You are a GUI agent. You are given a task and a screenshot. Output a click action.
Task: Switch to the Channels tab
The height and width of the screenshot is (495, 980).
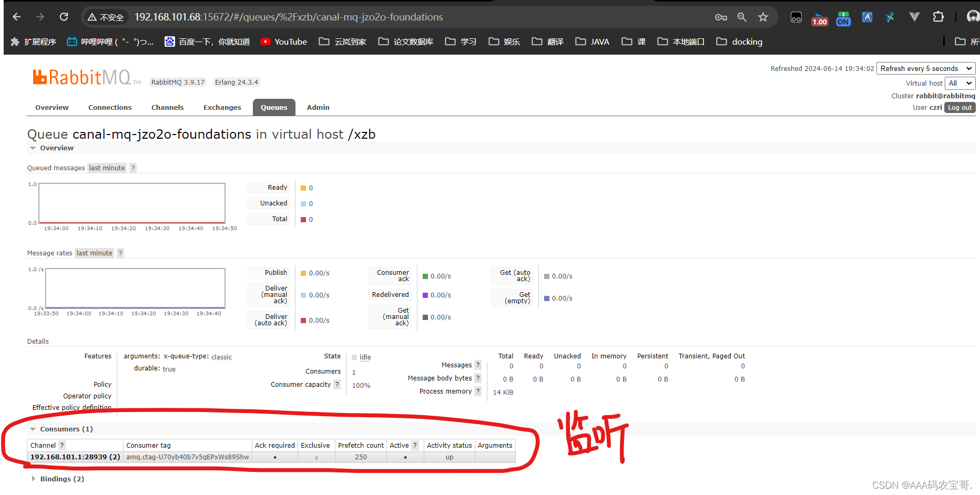167,107
